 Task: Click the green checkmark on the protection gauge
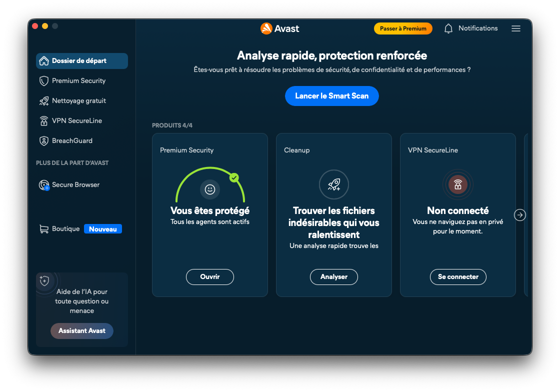(234, 177)
